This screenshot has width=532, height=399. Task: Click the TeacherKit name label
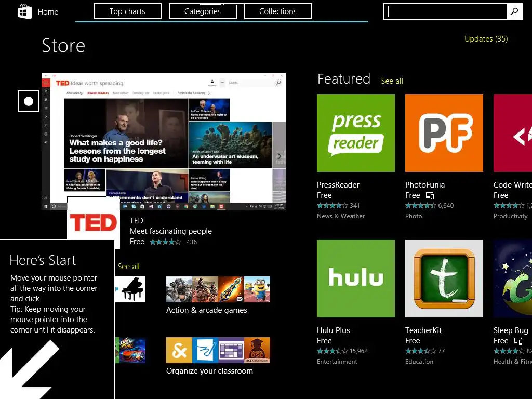click(423, 330)
